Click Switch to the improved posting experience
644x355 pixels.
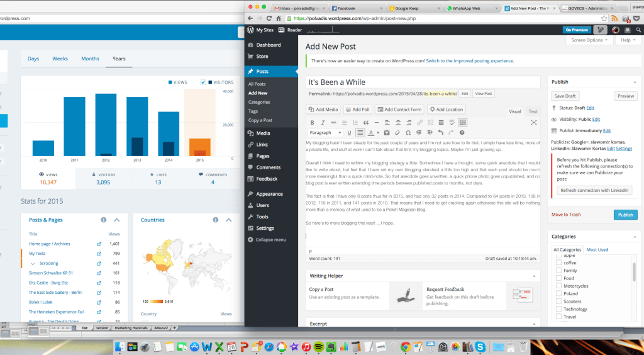tap(470, 61)
